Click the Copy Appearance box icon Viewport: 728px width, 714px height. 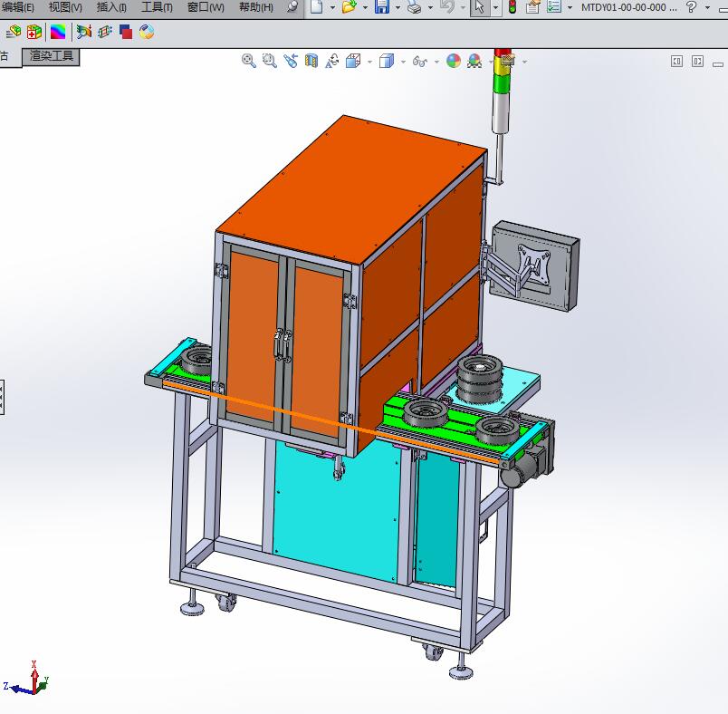click(x=34, y=32)
